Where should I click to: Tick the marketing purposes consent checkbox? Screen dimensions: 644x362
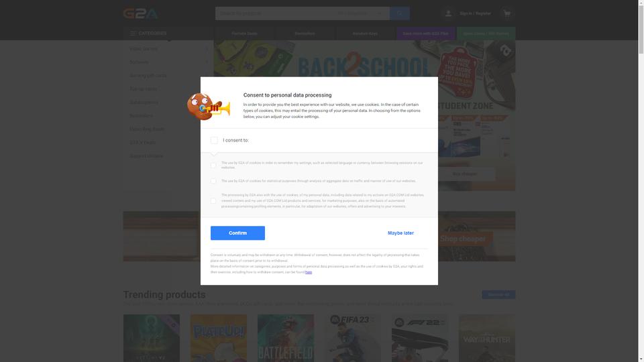213,201
